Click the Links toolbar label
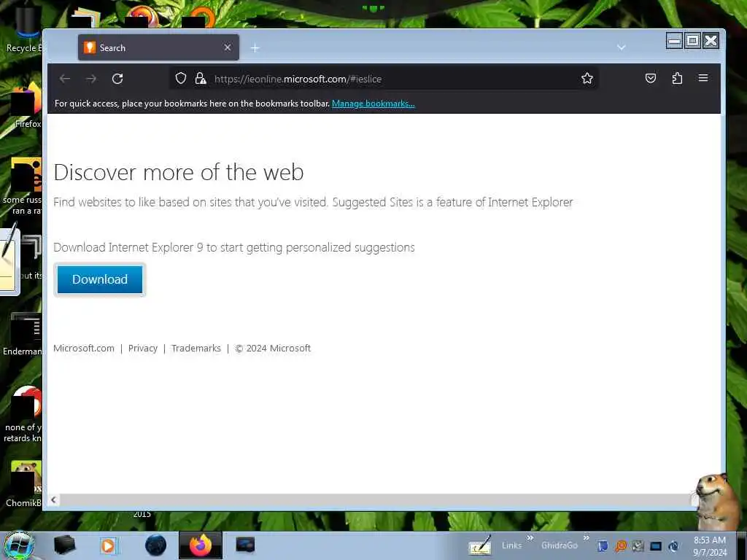This screenshot has width=747, height=560. [511, 545]
